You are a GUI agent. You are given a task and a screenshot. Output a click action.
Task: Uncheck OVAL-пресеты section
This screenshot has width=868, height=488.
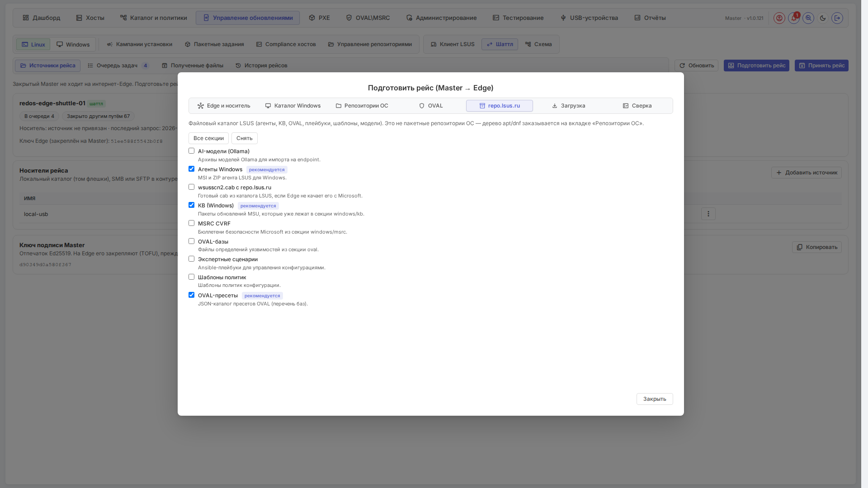pyautogui.click(x=191, y=295)
